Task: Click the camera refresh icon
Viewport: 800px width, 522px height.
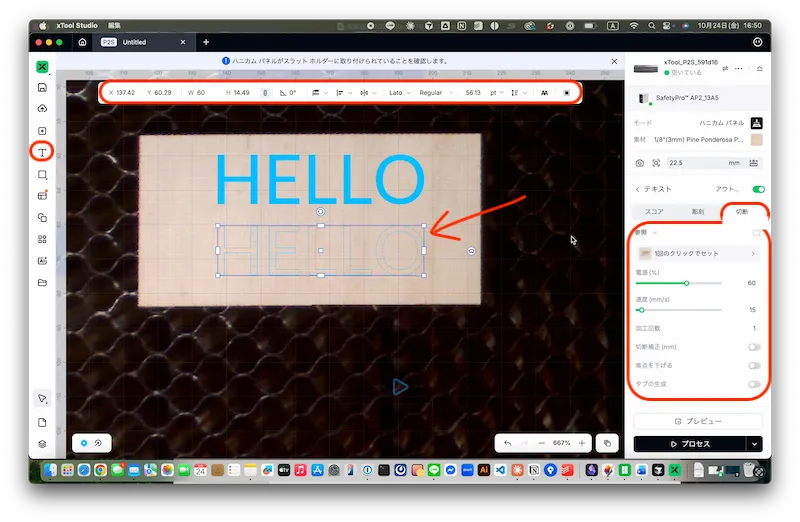Action: pos(640,163)
